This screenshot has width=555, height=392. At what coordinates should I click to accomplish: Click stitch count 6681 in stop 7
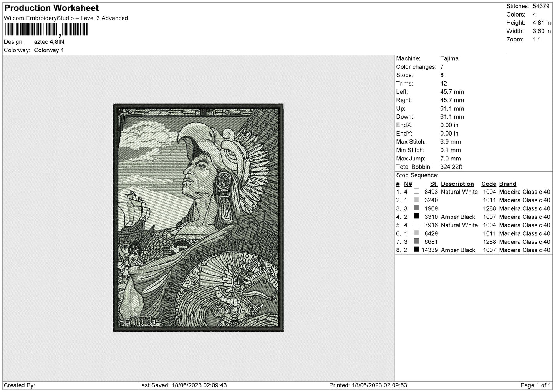coord(431,242)
